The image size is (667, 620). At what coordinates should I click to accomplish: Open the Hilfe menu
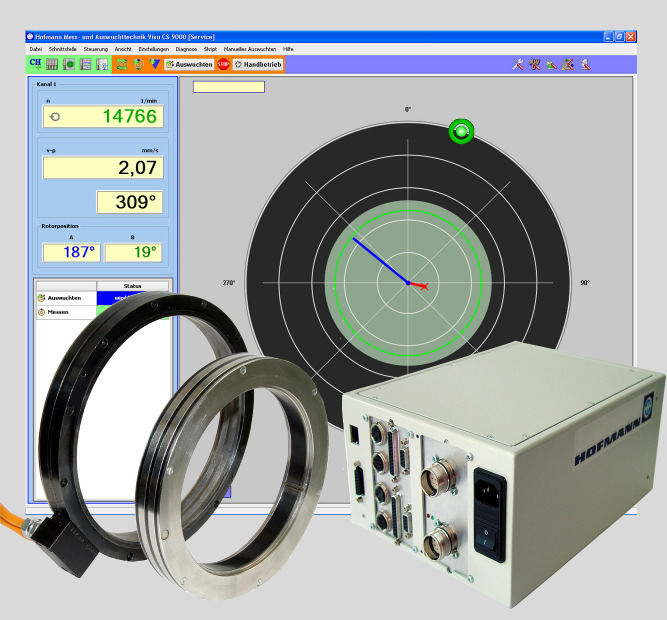pos(288,49)
